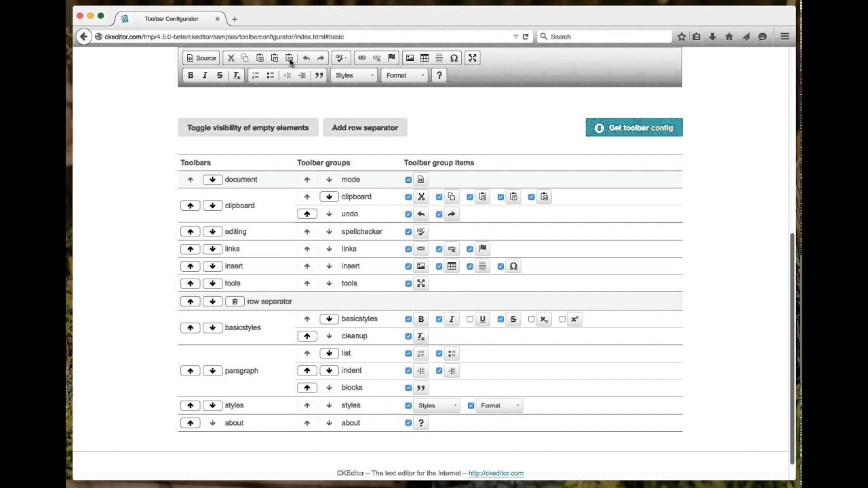The width and height of the screenshot is (868, 488).
Task: Click Toggle visibility of empty elements
Action: [x=248, y=127]
